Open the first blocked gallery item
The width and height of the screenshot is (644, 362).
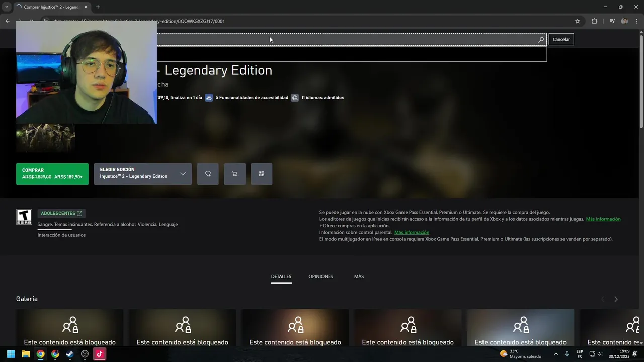69,327
